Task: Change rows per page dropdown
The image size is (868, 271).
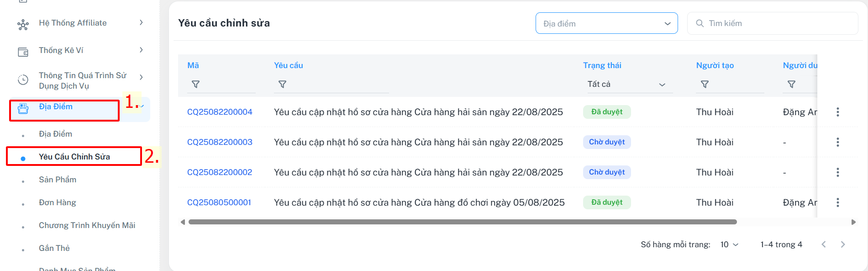Action: pyautogui.click(x=729, y=244)
